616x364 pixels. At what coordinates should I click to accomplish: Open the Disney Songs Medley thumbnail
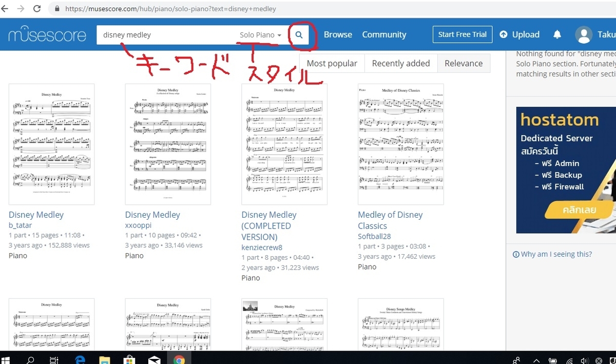coord(401,325)
